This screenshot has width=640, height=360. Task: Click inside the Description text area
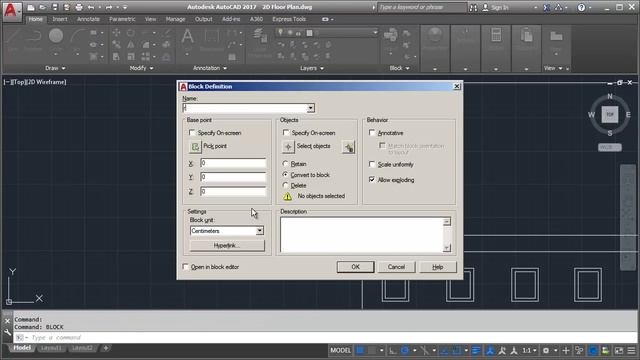coord(362,235)
